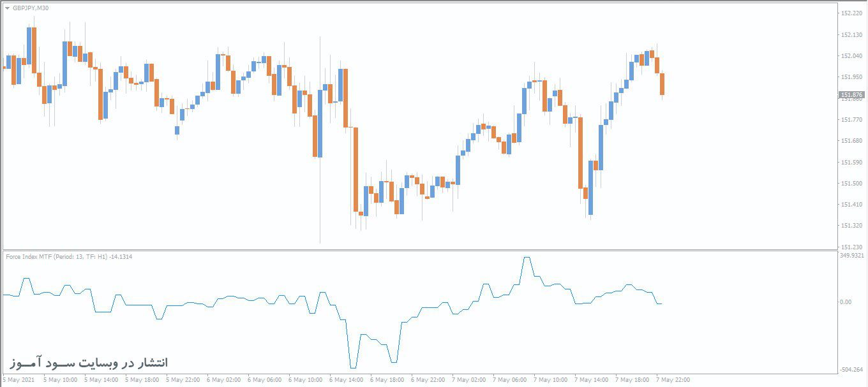Click the current price tag 151.876
The width and height of the screenshot is (868, 387).
(851, 95)
